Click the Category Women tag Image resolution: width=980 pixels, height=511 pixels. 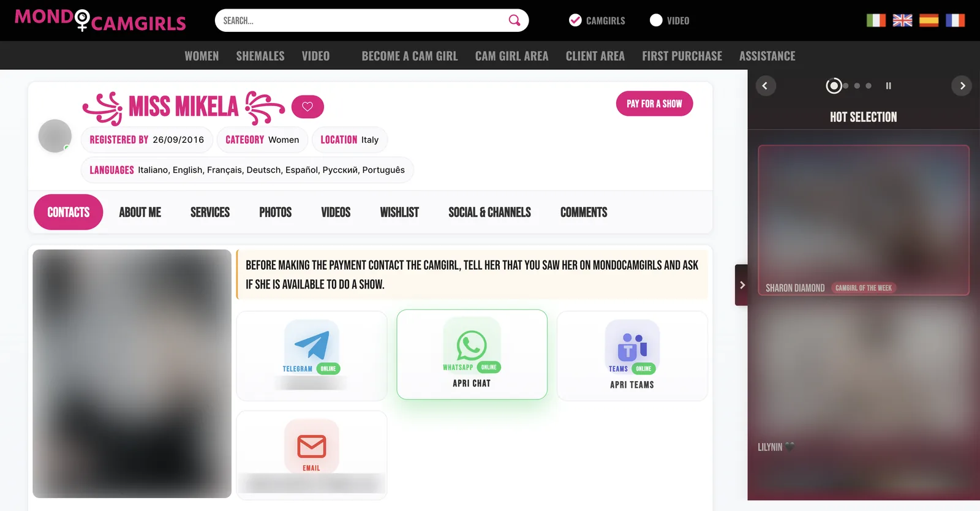(x=262, y=140)
